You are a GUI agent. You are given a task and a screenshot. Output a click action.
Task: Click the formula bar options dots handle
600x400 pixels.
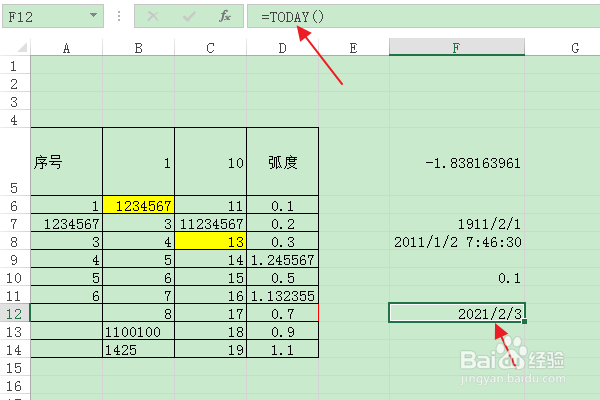coord(119,16)
